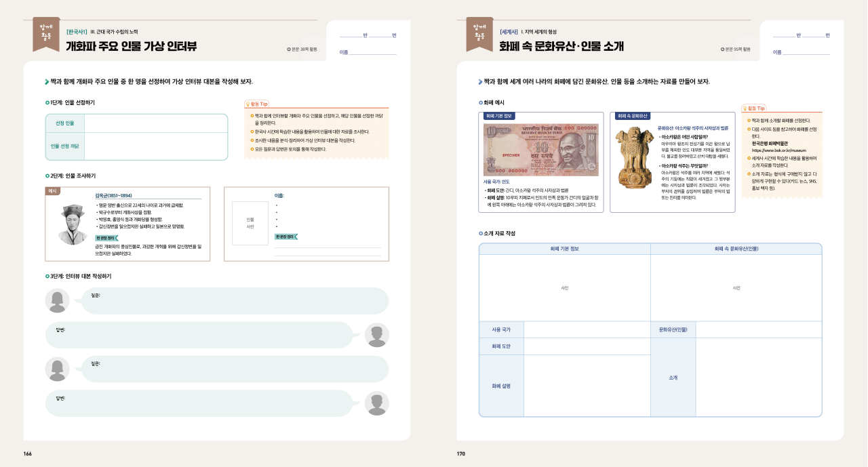Click the 김옥균 portrait photo
Screen dimensions: 868x467
click(x=73, y=224)
